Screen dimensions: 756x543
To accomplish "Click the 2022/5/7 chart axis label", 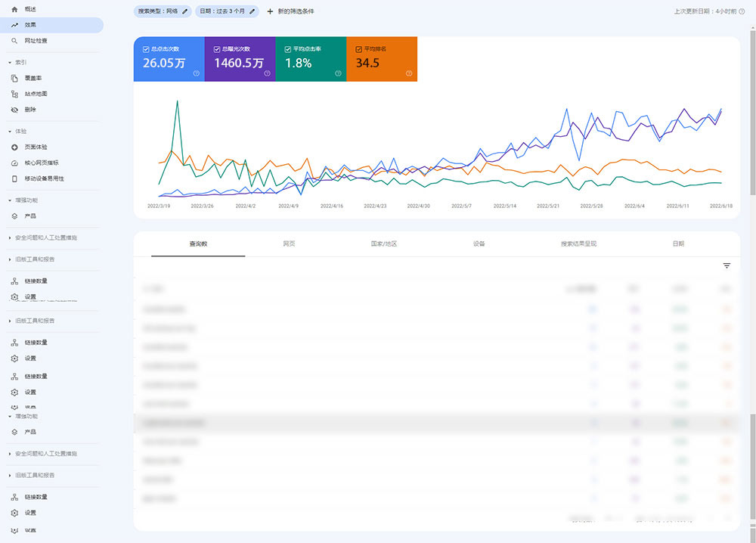I will pos(461,206).
